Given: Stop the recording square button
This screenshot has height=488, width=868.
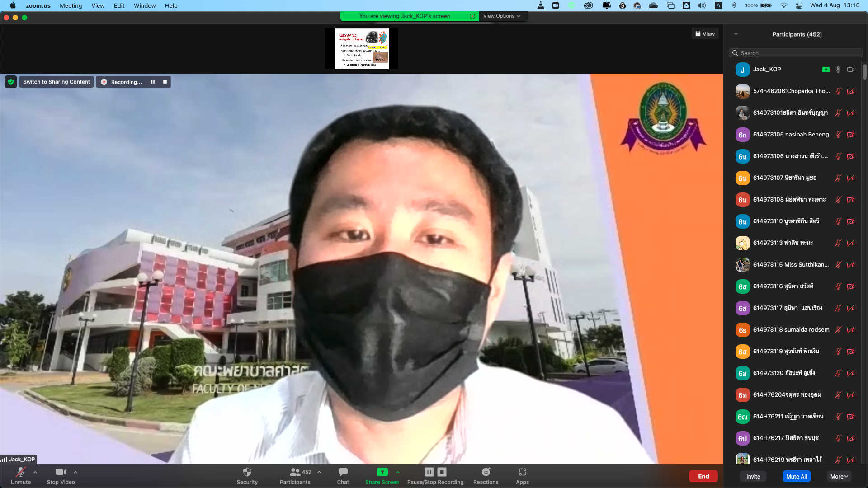Looking at the screenshot, I should click(x=165, y=82).
